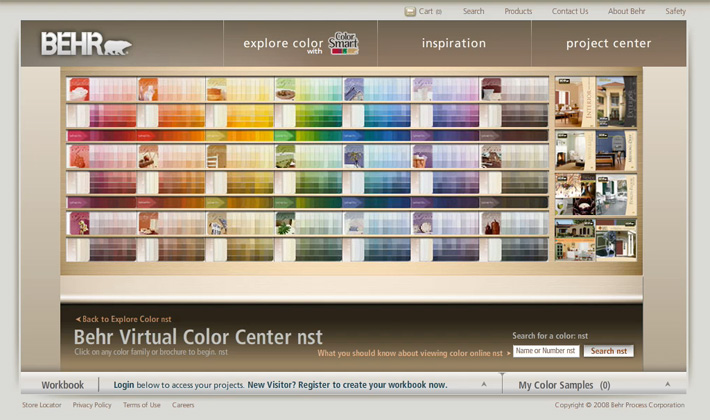Viewport: 710px width, 420px height.
Task: Pick the bright orange chip card
Action: click(181, 116)
